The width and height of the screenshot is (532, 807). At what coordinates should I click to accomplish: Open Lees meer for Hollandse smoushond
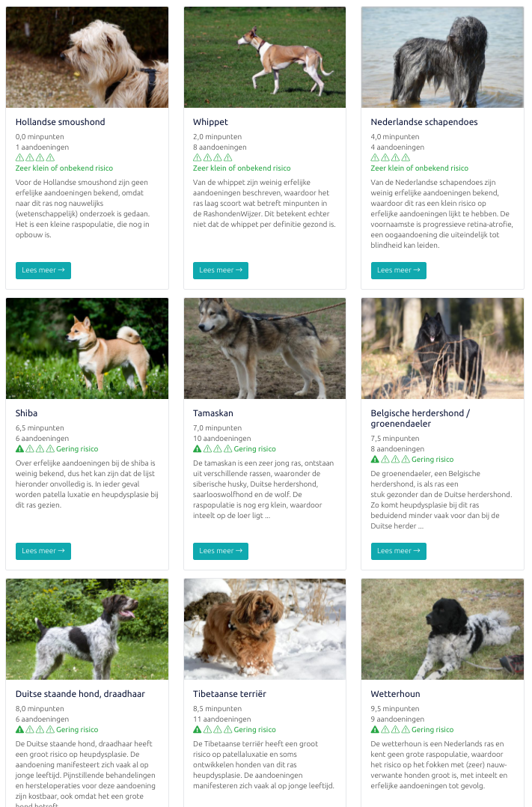pyautogui.click(x=43, y=270)
